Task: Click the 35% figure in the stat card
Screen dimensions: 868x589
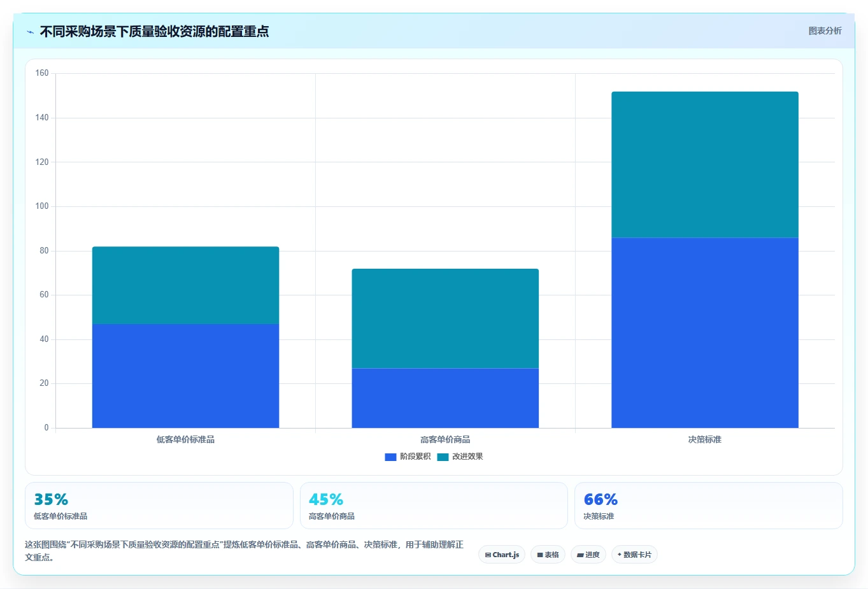Action: 51,499
